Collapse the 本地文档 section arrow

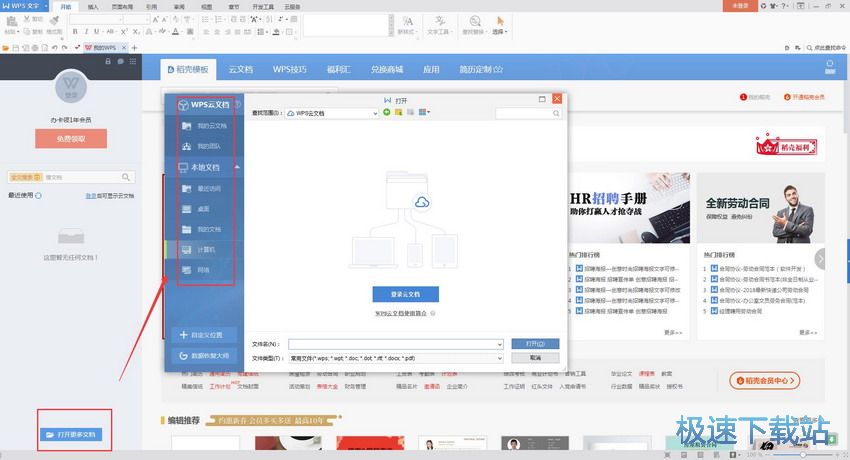[x=237, y=167]
